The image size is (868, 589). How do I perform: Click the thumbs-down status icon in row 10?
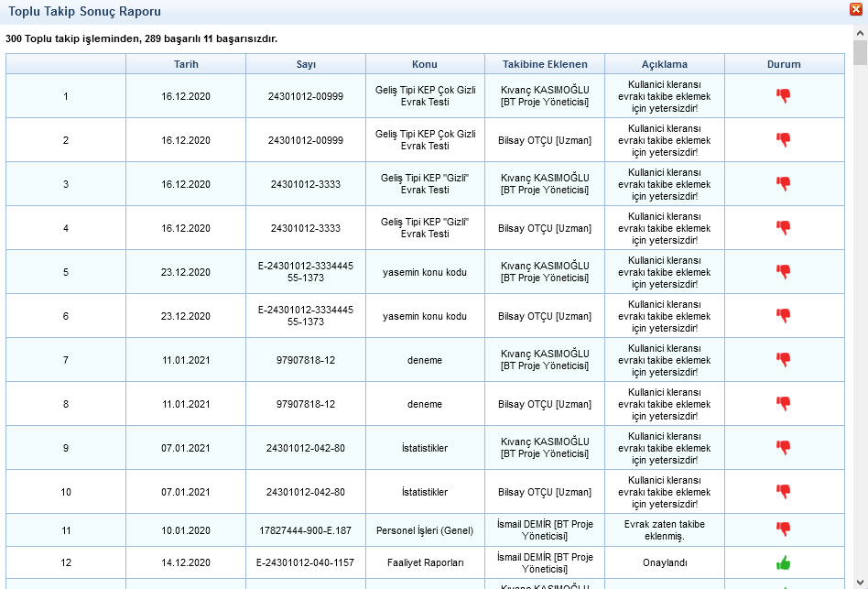pyautogui.click(x=783, y=492)
